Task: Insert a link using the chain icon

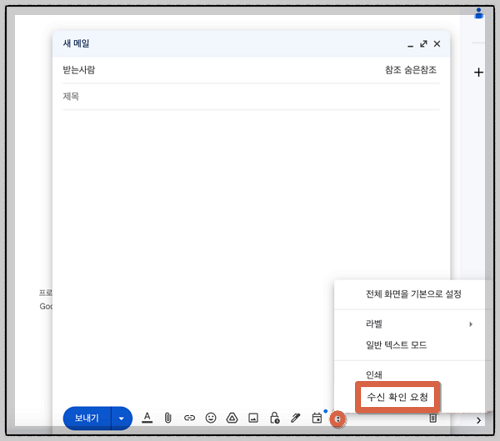Action: [x=189, y=418]
